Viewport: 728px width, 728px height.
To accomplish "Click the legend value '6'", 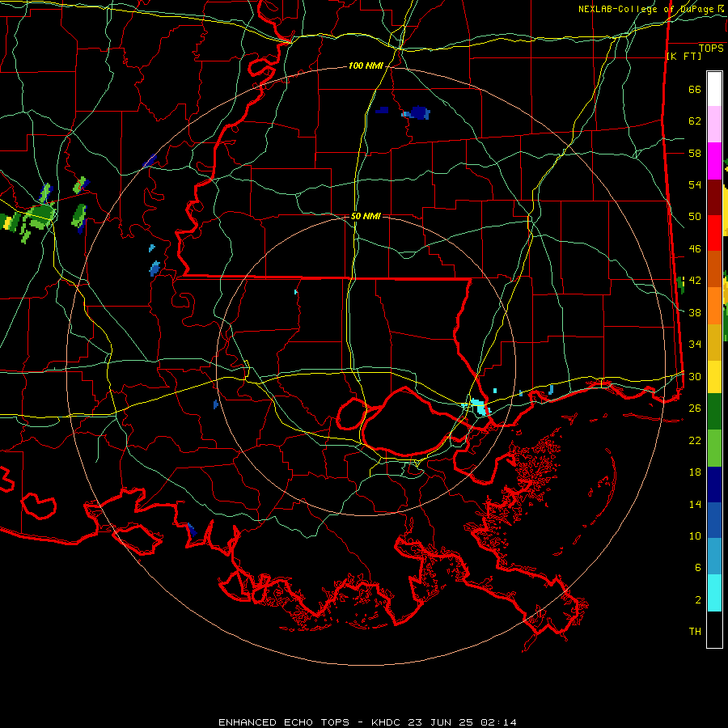I will (698, 567).
